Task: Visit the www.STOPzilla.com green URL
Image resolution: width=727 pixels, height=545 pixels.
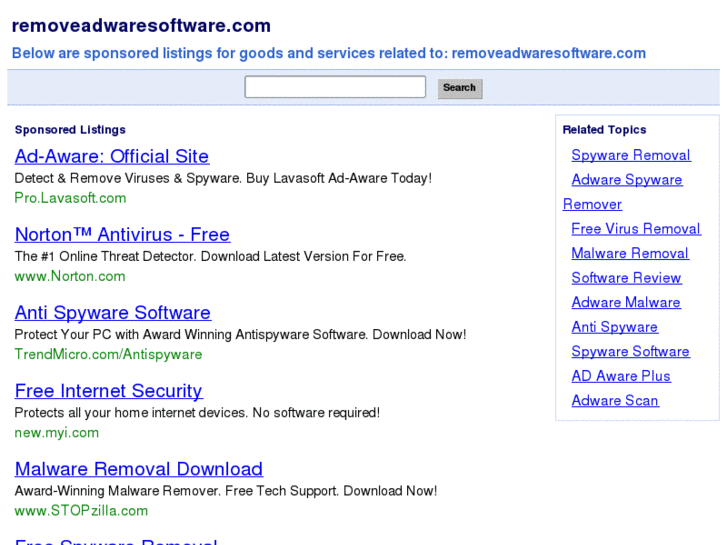Action: [x=81, y=511]
